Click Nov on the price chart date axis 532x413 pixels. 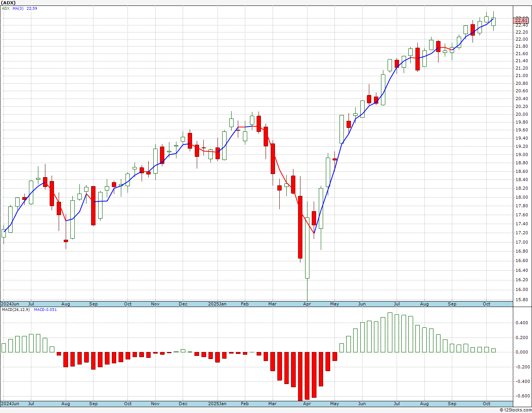tap(155, 304)
